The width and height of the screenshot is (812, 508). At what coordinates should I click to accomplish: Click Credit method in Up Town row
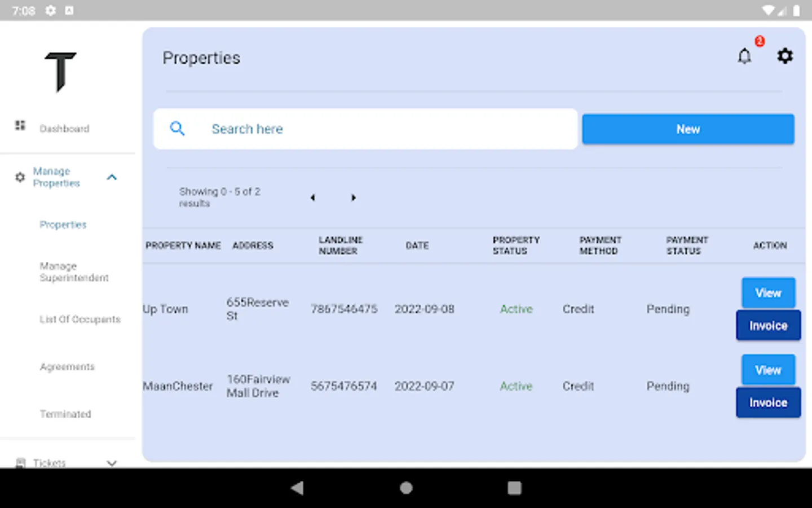click(x=578, y=309)
